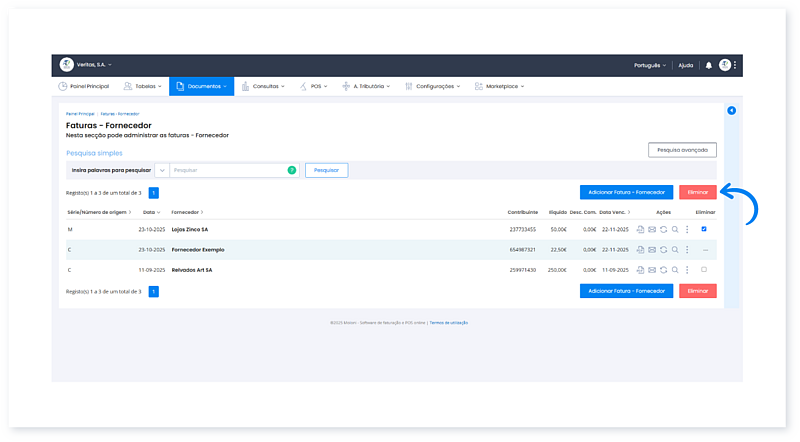Screen dimensions: 800x442
Task: Click inside the Pesquisar text field
Action: tap(228, 170)
